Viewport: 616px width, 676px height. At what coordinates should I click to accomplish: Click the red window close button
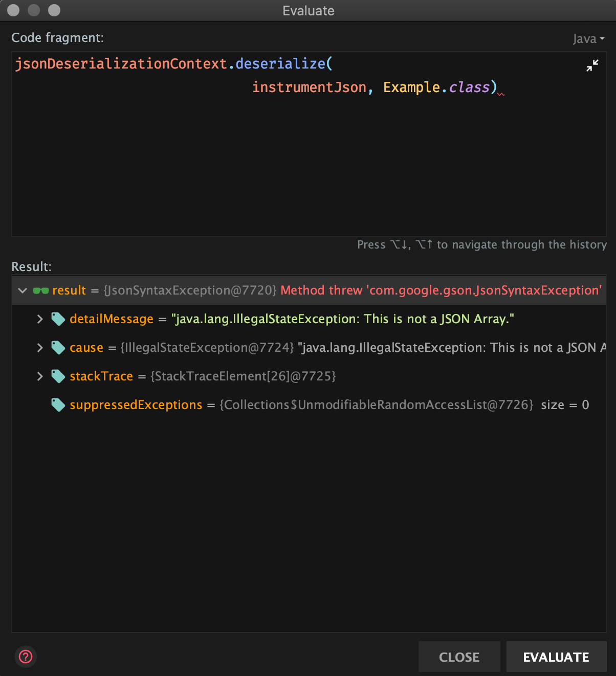click(x=14, y=10)
